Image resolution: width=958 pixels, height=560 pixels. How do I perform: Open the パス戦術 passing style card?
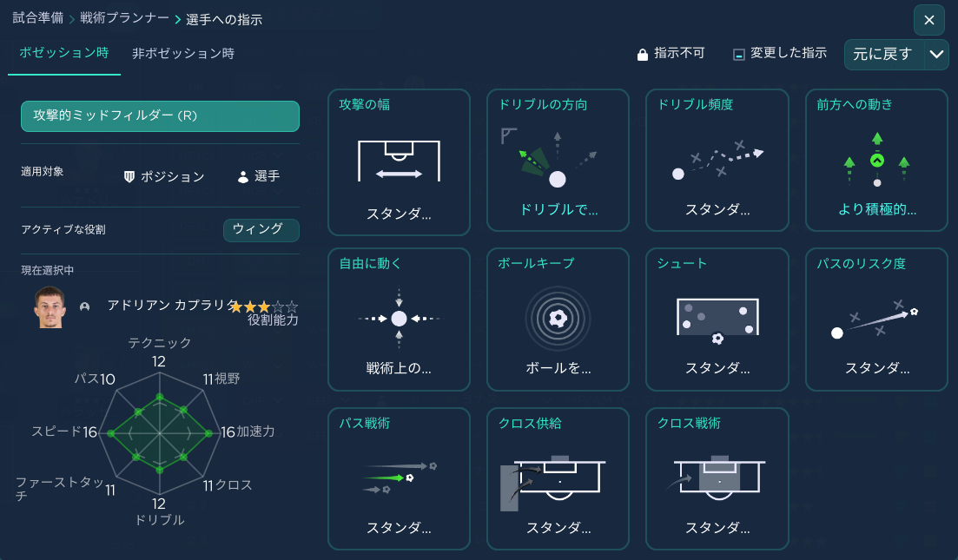coord(399,478)
